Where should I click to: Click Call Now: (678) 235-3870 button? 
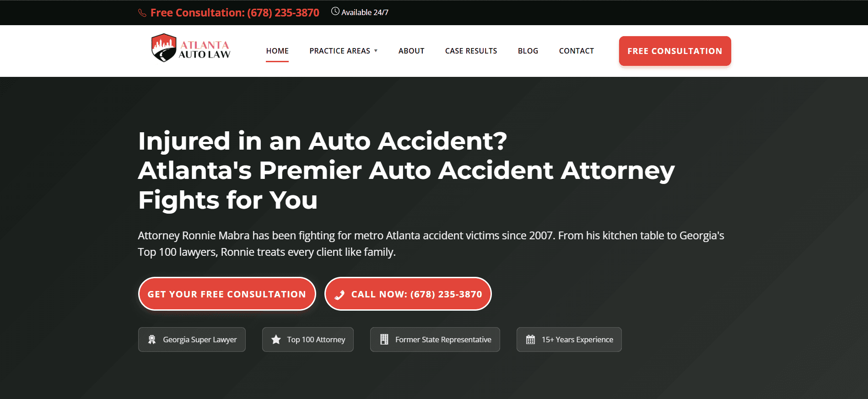(x=408, y=294)
